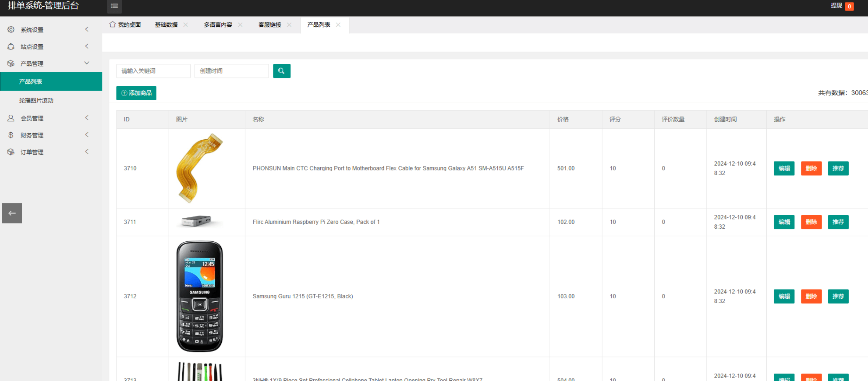Click 删除 for product 3710
The width and height of the screenshot is (868, 381).
[811, 168]
